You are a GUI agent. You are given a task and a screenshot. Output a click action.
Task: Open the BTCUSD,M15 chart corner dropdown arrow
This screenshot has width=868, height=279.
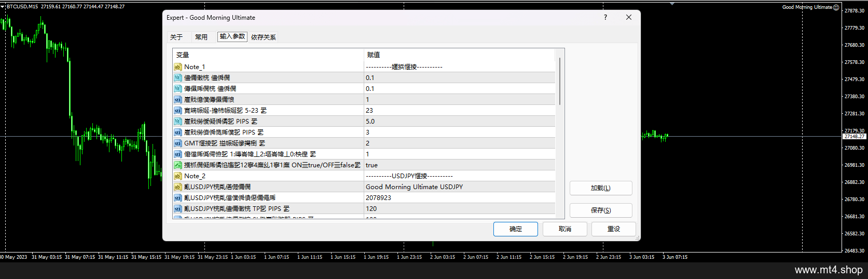click(3, 6)
